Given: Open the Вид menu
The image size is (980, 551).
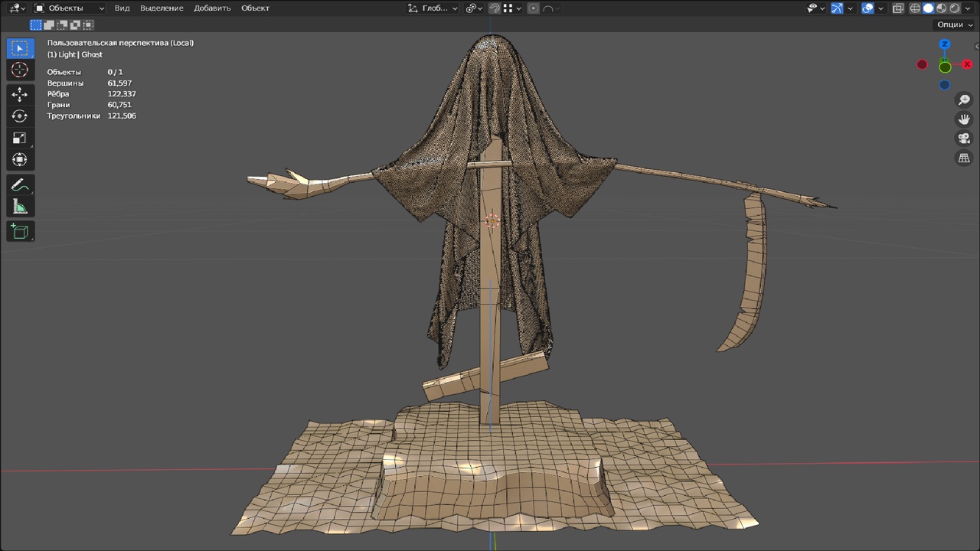Looking at the screenshot, I should tap(122, 8).
